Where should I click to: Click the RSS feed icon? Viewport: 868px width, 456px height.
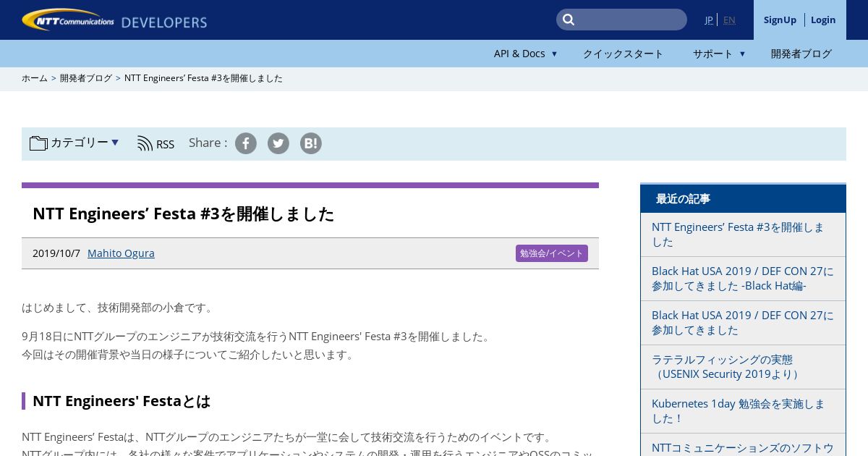click(x=145, y=143)
